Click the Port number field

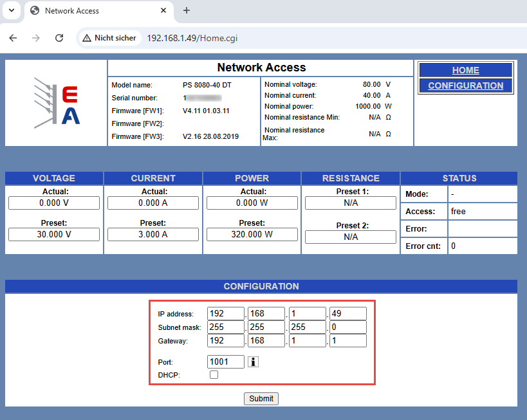(x=226, y=361)
